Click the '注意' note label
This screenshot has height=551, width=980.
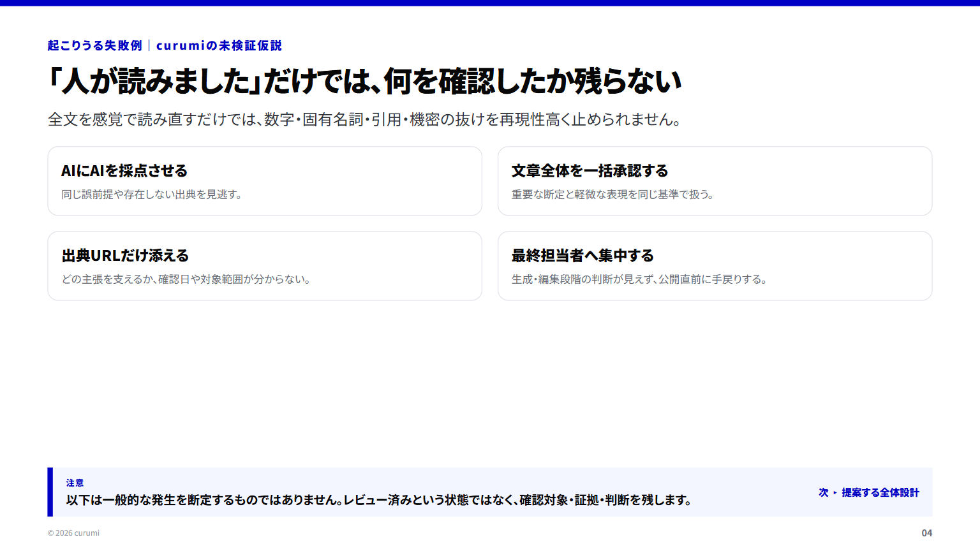click(75, 483)
